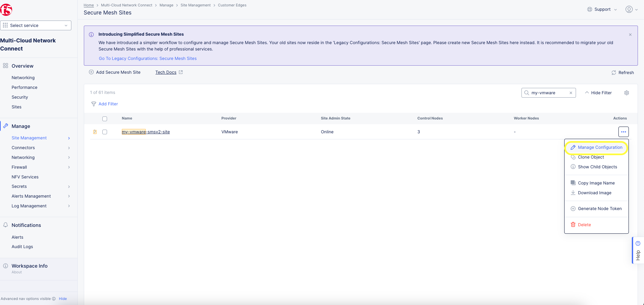Clear the my-vmware search with the X

click(571, 93)
